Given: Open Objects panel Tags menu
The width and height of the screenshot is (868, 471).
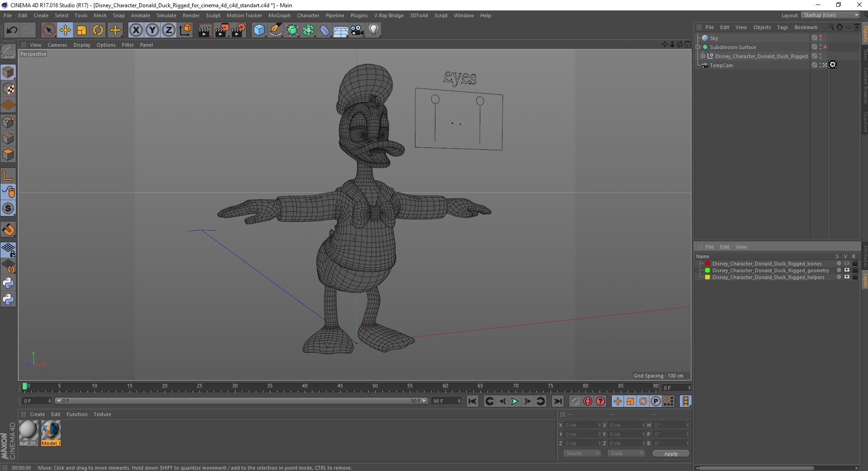Looking at the screenshot, I should [782, 27].
